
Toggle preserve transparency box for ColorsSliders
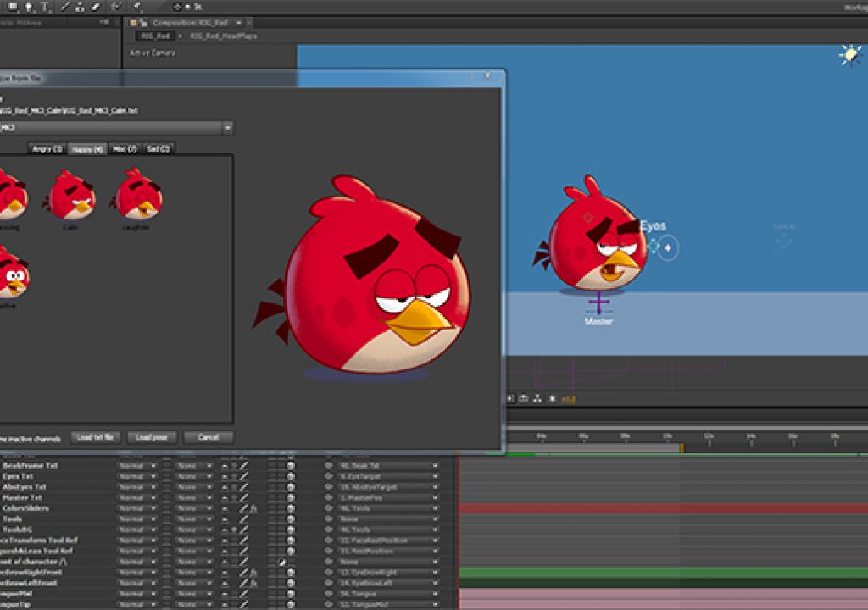[167, 508]
